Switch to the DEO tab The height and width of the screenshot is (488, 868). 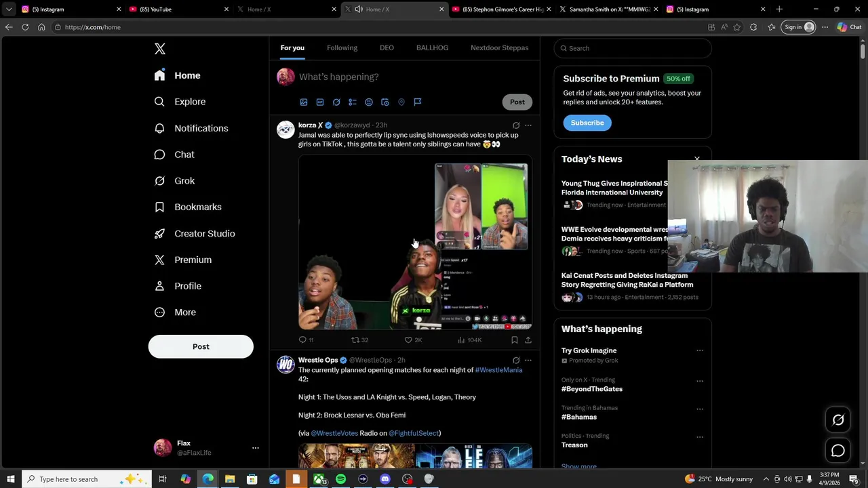(387, 47)
